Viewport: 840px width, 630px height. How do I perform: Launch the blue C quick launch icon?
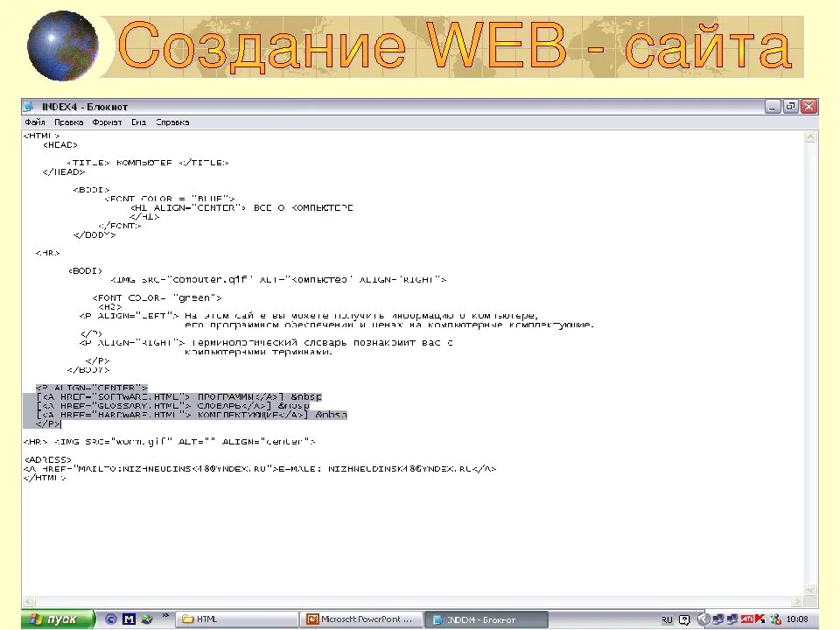point(111,619)
